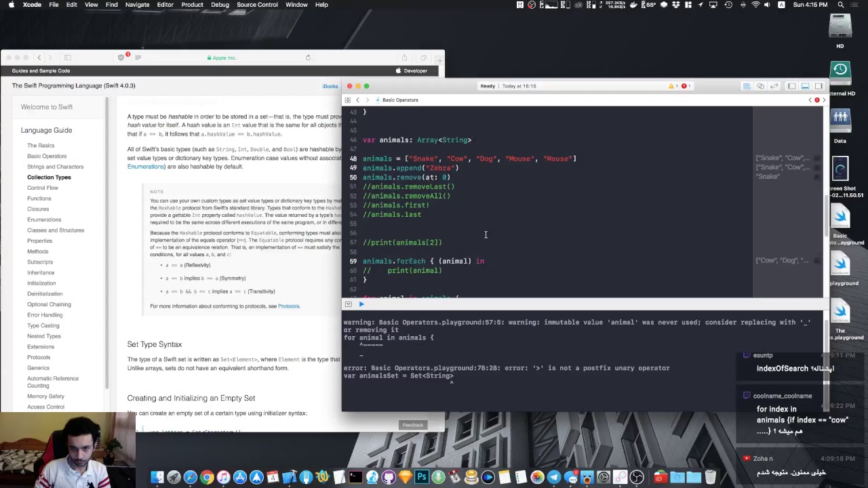Open Developer link in Apple docs header
This screenshot has height=488, width=868.
(x=412, y=70)
